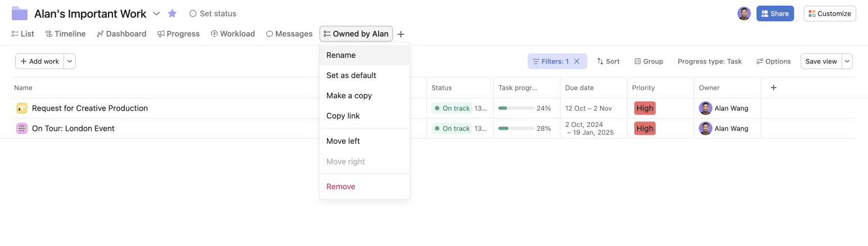Screen dimensions: 868x246
Task: Add a column with the plus icon
Action: [x=774, y=88]
